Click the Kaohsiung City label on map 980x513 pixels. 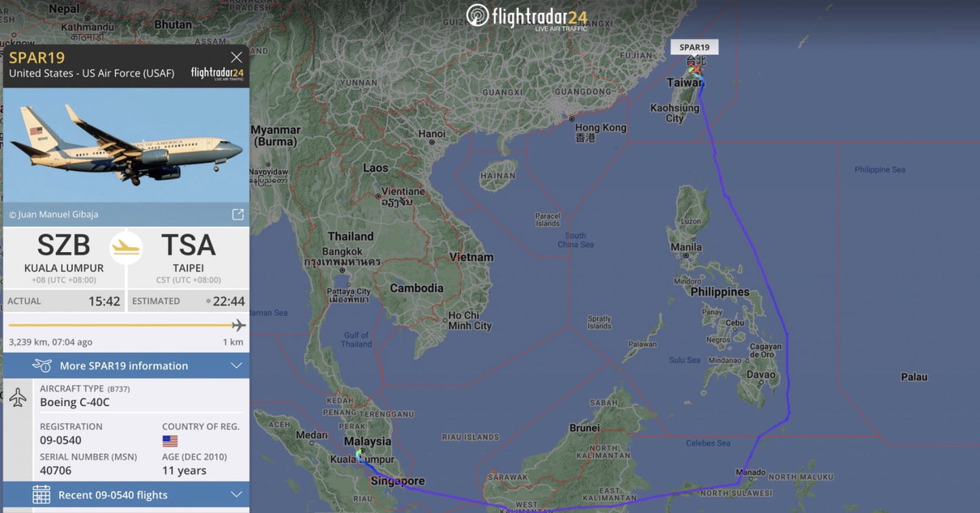click(675, 113)
